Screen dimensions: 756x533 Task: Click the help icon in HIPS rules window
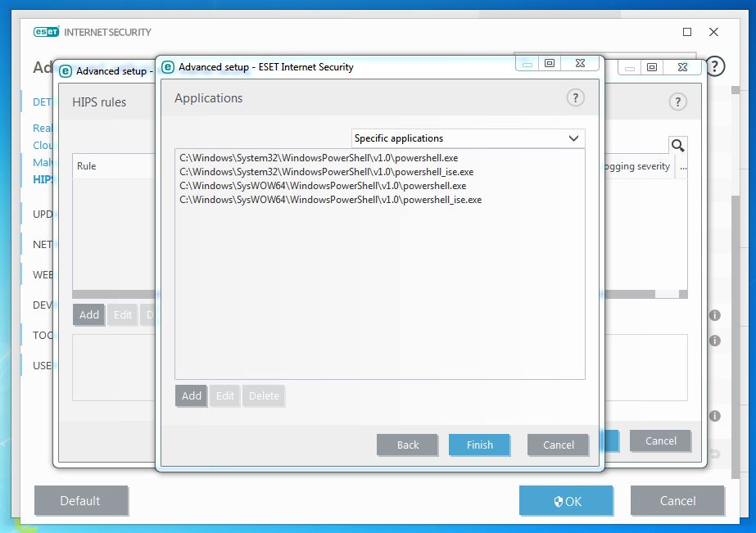[x=677, y=102]
